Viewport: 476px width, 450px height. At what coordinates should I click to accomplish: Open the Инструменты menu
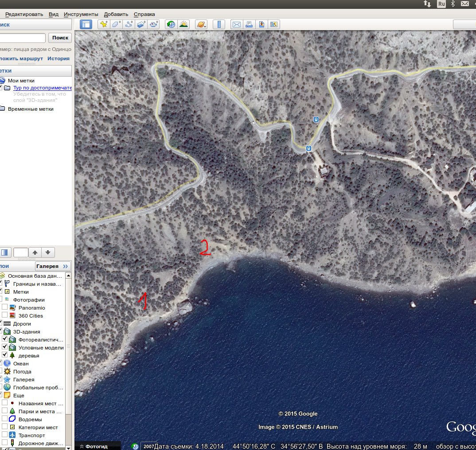[81, 14]
